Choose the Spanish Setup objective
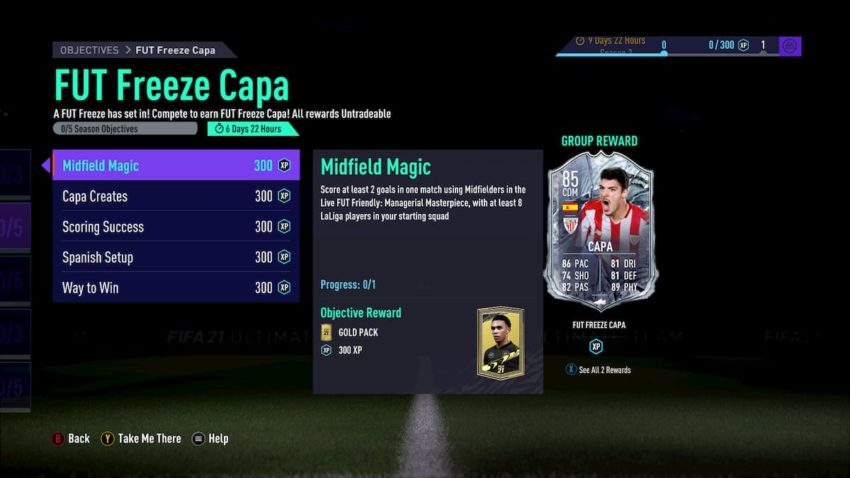The height and width of the screenshot is (478, 850). coord(176,257)
